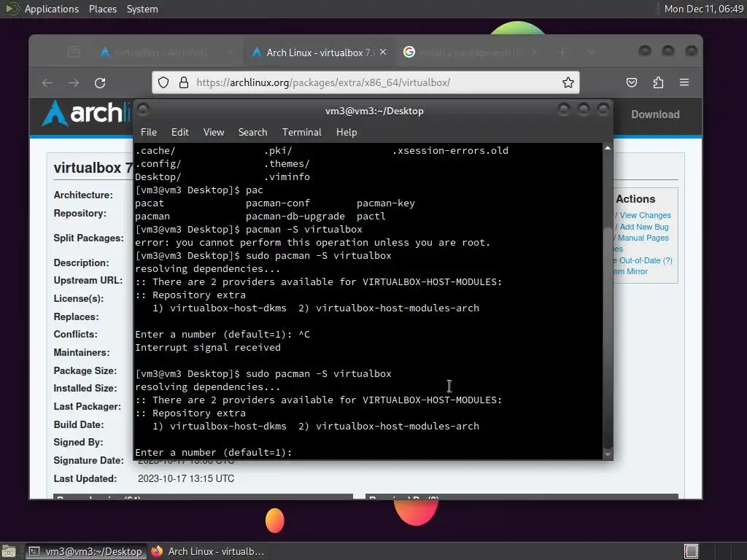Go back in Firefox history
747x560 pixels.
(47, 83)
